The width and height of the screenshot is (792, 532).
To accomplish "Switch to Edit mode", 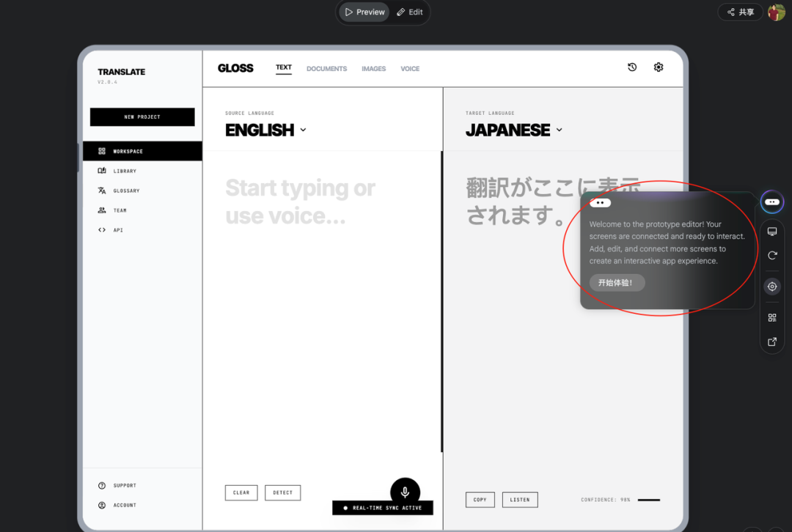I will pyautogui.click(x=410, y=12).
